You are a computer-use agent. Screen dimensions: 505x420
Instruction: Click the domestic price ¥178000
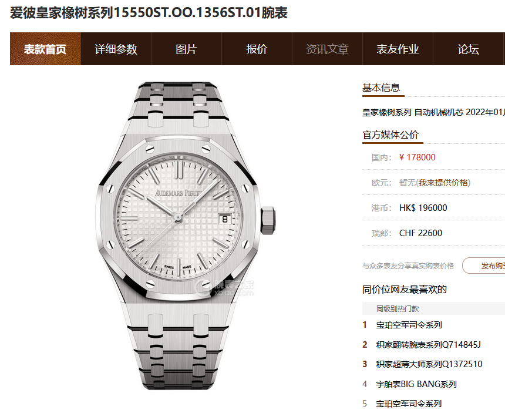[x=417, y=157]
